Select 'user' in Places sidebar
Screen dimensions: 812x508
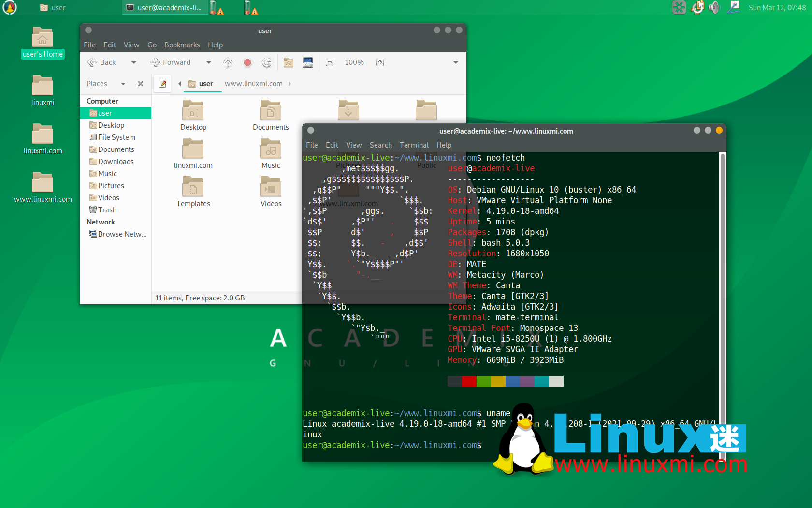(116, 113)
